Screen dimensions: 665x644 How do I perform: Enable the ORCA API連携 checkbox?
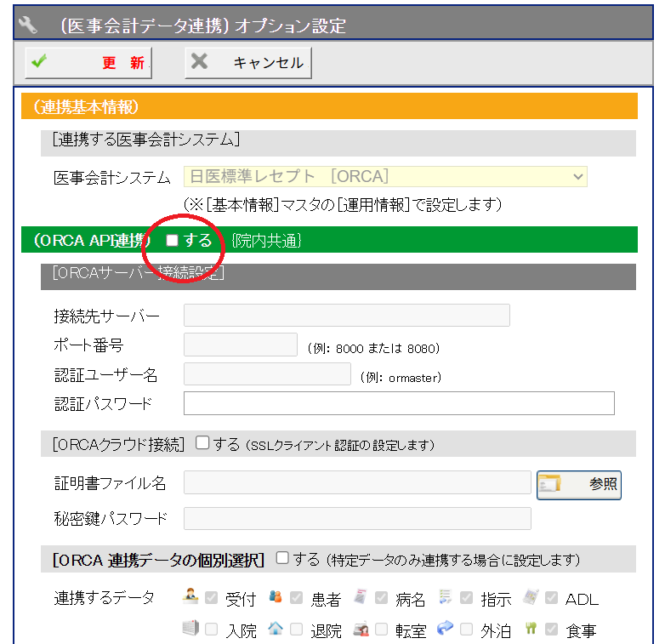pyautogui.click(x=172, y=241)
